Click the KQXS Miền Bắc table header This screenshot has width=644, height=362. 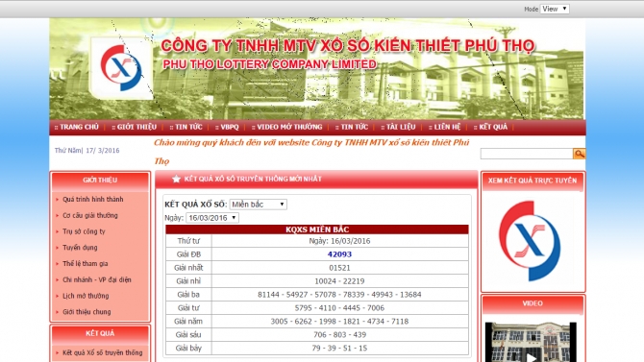point(317,229)
